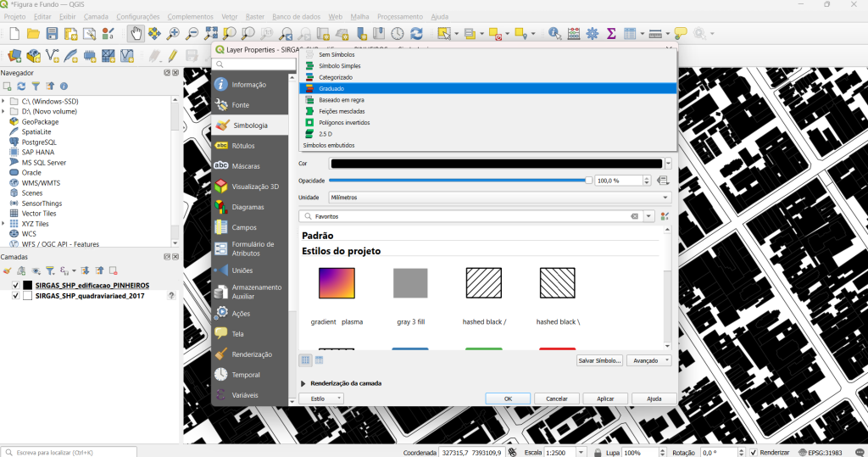Open the Escala 1:2500 dropdown
Image resolution: width=868 pixels, height=457 pixels.
581,453
